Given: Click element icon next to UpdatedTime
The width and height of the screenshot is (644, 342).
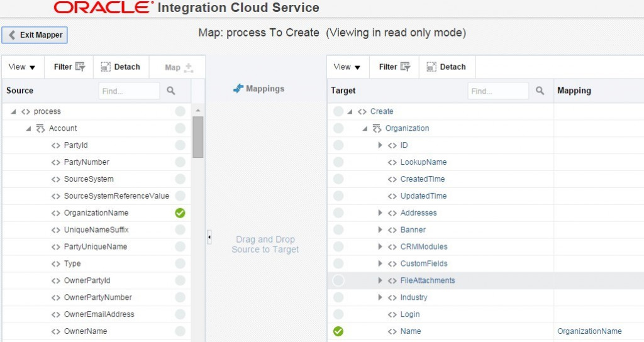Looking at the screenshot, I should (x=392, y=196).
